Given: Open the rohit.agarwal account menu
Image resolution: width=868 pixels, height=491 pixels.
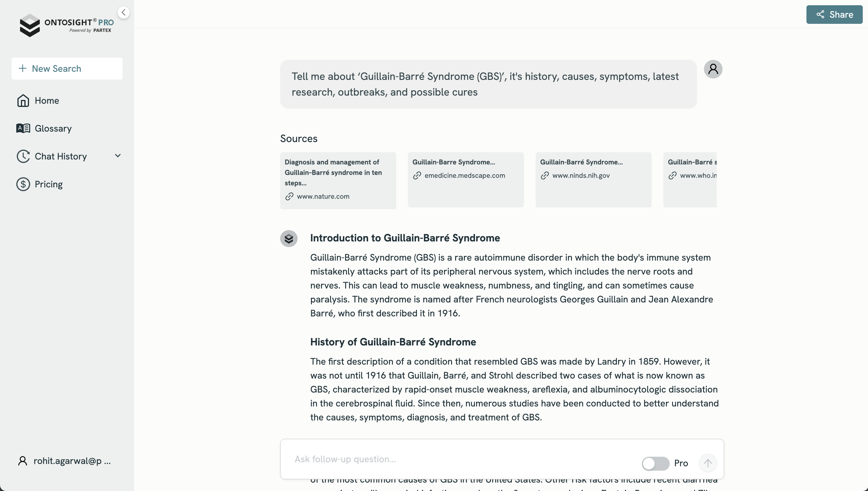Looking at the screenshot, I should 72,461.
